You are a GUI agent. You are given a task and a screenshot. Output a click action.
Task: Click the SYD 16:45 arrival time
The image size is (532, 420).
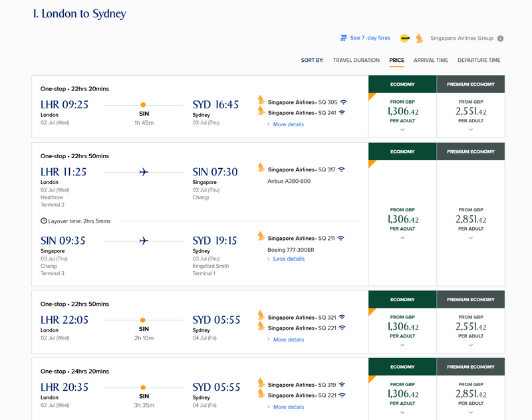[x=215, y=104]
